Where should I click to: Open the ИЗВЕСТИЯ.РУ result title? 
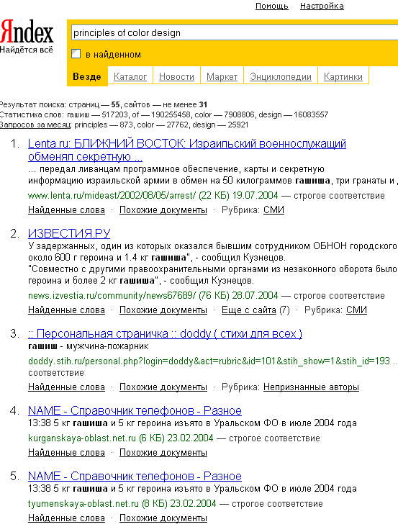point(69,233)
